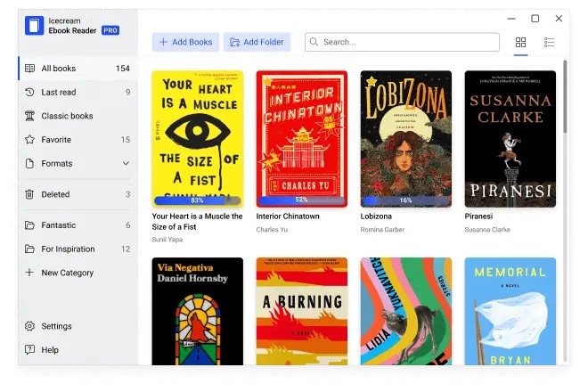Screen dimensions: 588x392
Task: Click the magnifier icon in search box
Action: click(314, 42)
